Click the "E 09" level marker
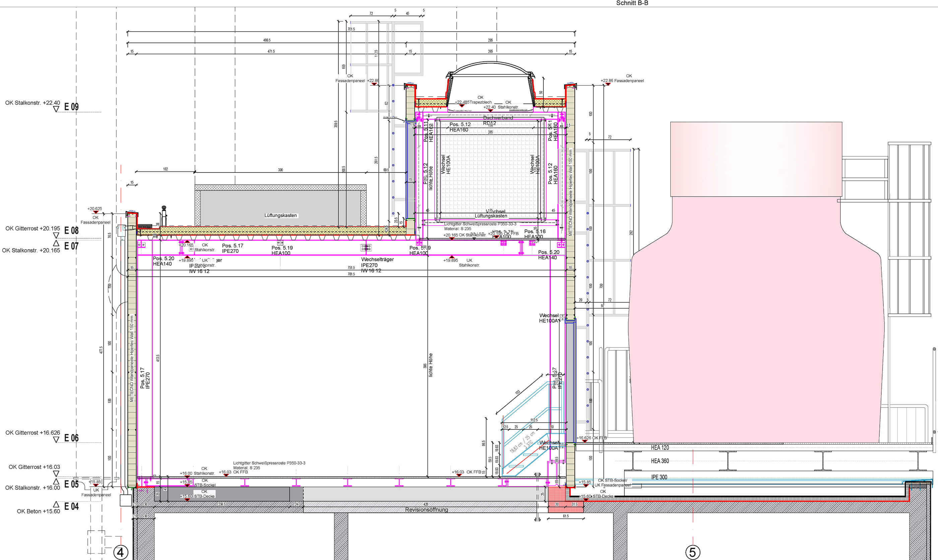This screenshot has width=938, height=560. pos(71,107)
